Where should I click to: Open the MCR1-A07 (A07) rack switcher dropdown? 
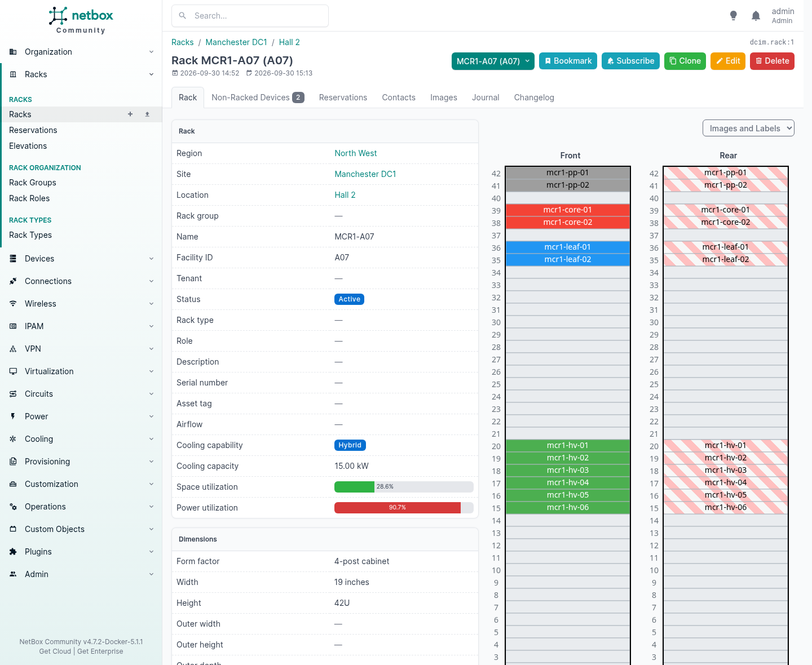coord(493,61)
